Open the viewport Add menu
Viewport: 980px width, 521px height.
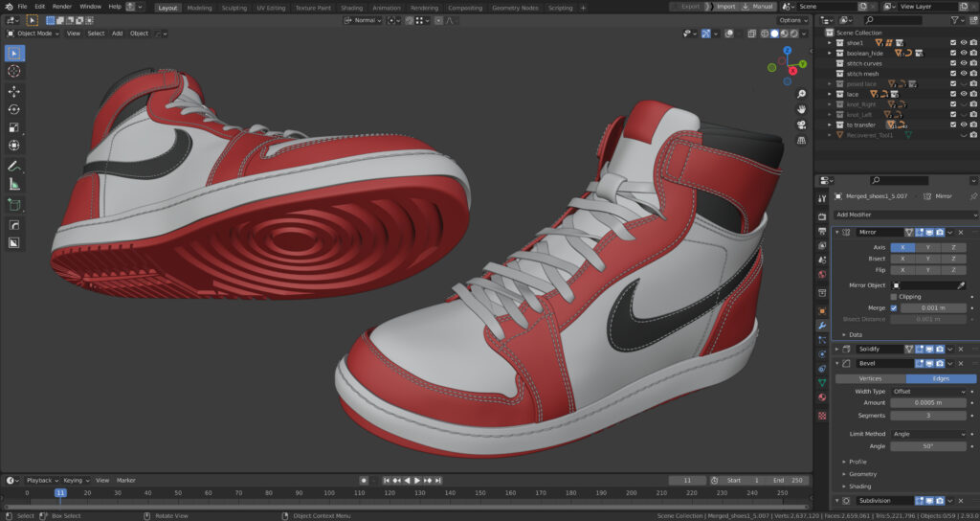pos(117,34)
